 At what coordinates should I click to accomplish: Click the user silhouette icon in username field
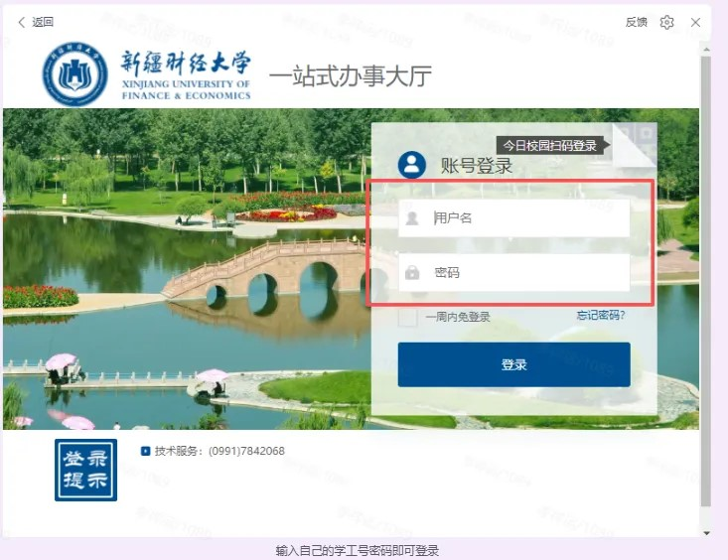(412, 218)
